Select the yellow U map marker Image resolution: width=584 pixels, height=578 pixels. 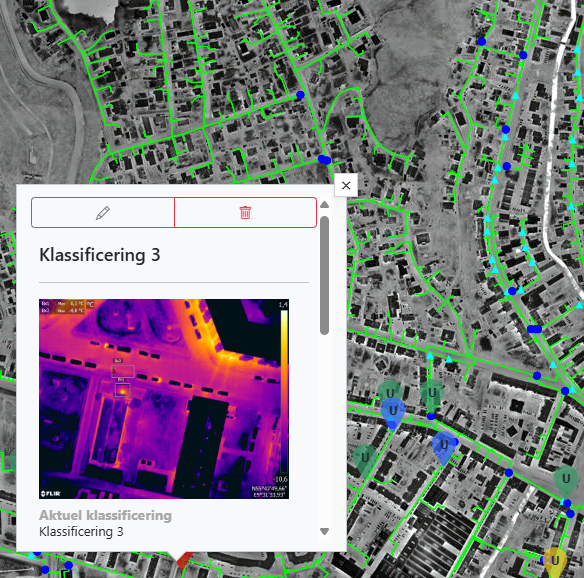pyautogui.click(x=555, y=562)
